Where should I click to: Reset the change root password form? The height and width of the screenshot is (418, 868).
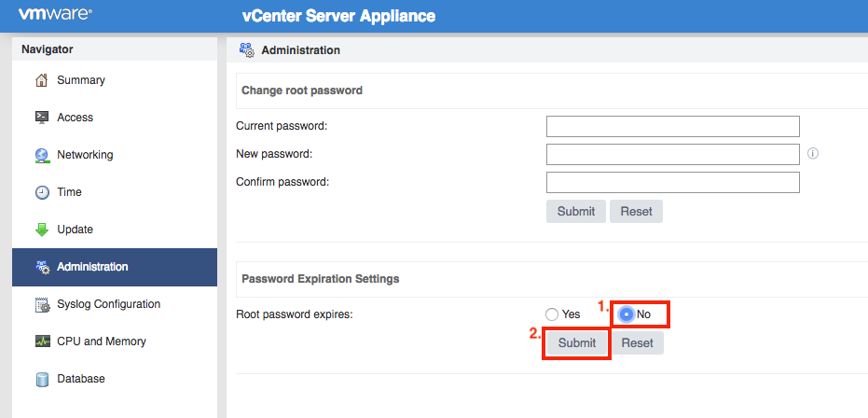point(636,212)
